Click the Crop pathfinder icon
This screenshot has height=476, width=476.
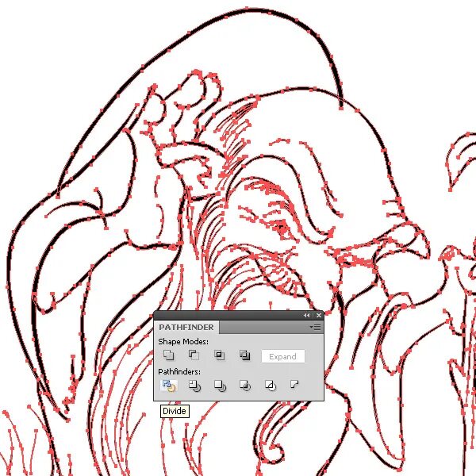click(x=245, y=386)
